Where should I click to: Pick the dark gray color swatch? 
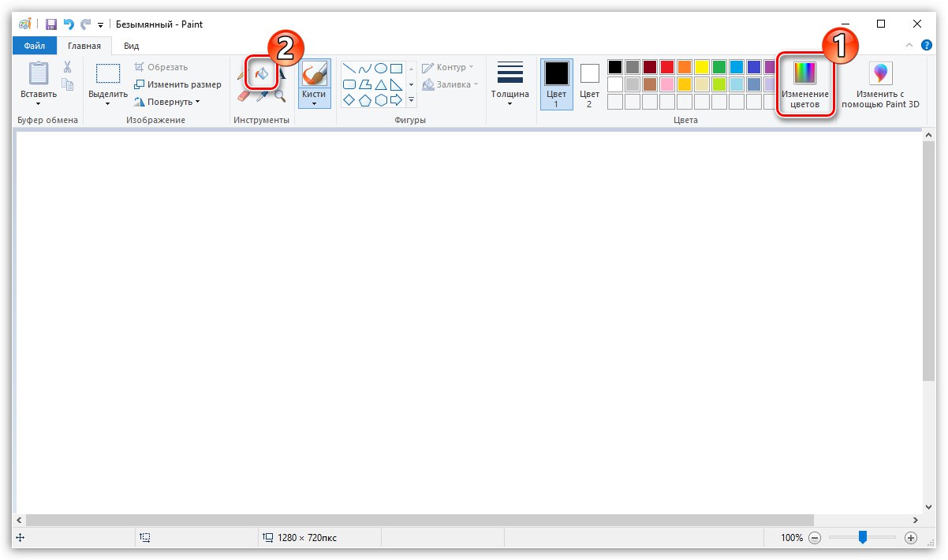(632, 67)
